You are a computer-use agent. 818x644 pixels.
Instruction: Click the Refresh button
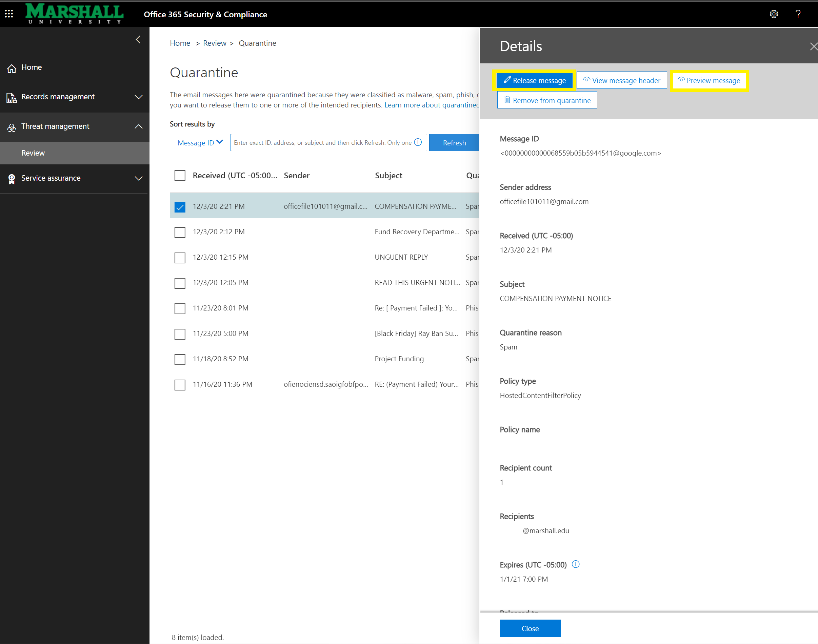454,142
